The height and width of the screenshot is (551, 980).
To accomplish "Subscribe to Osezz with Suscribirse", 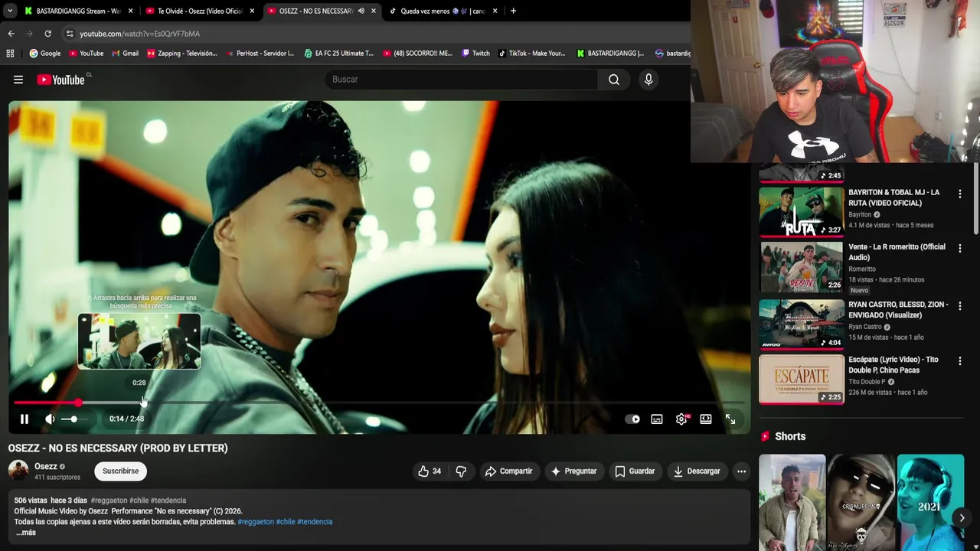I will [x=121, y=471].
